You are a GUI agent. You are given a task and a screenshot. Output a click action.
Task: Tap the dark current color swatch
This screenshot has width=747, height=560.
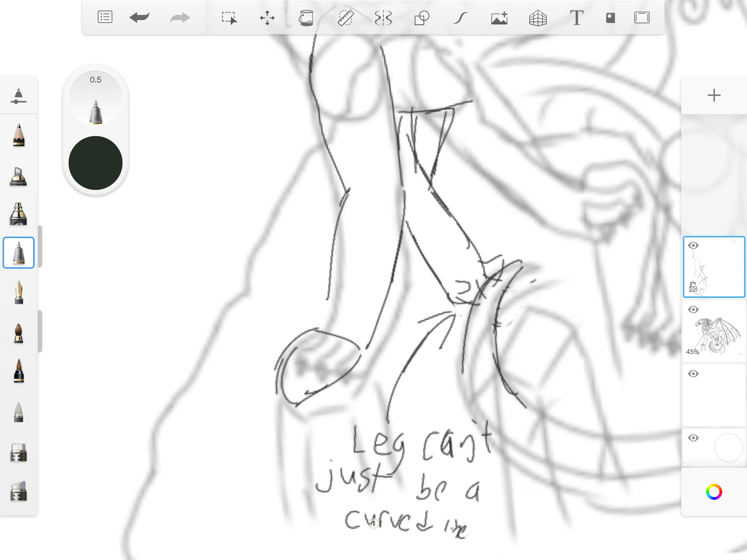[96, 163]
